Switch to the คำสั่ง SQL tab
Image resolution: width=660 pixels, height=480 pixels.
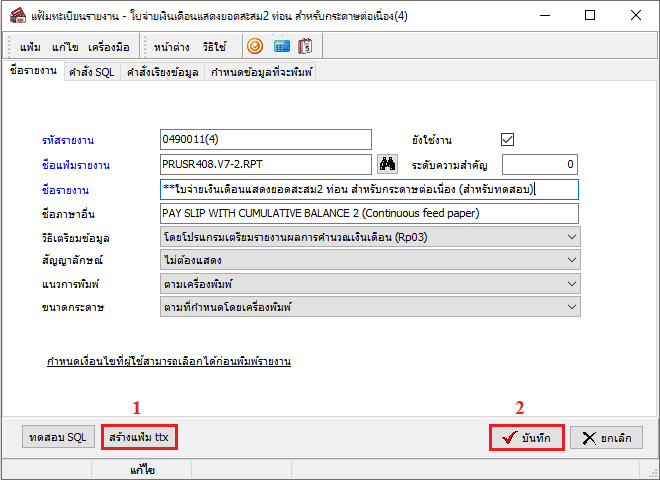(x=92, y=73)
